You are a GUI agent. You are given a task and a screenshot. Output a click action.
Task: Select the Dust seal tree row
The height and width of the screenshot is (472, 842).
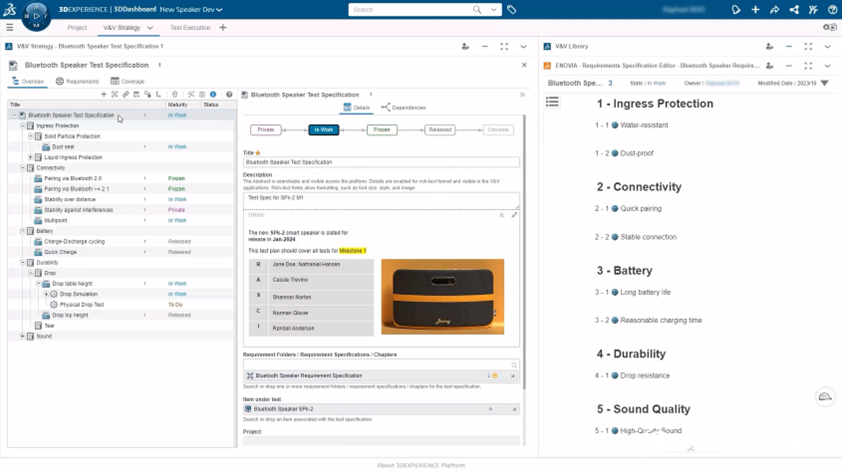pyautogui.click(x=122, y=147)
